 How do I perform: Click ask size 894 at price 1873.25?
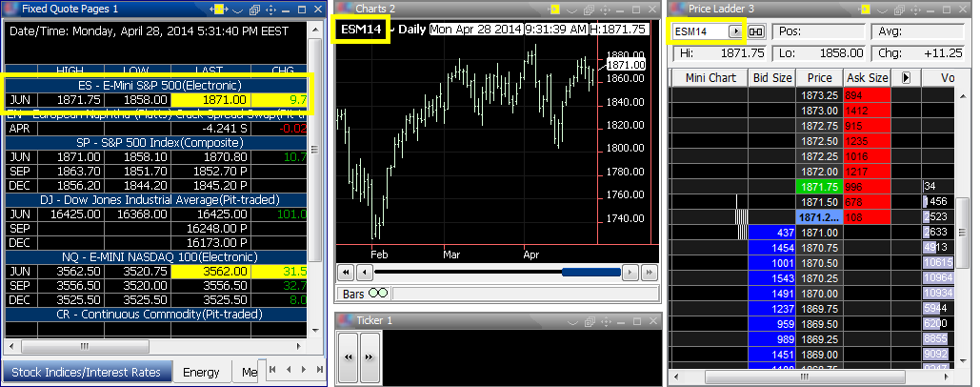pyautogui.click(x=867, y=95)
